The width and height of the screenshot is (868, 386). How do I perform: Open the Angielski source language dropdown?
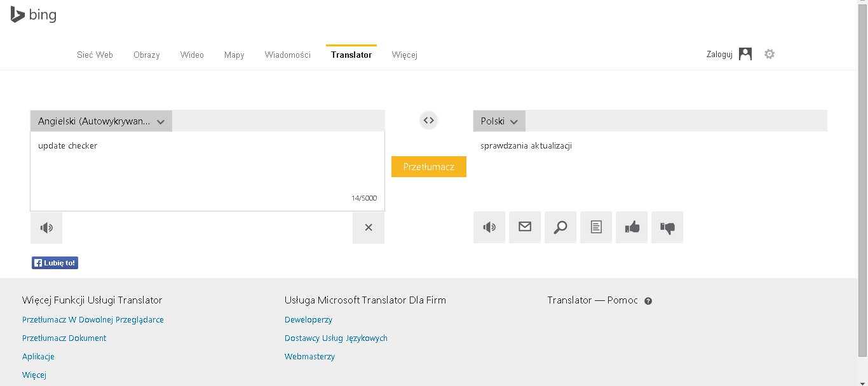coord(101,121)
